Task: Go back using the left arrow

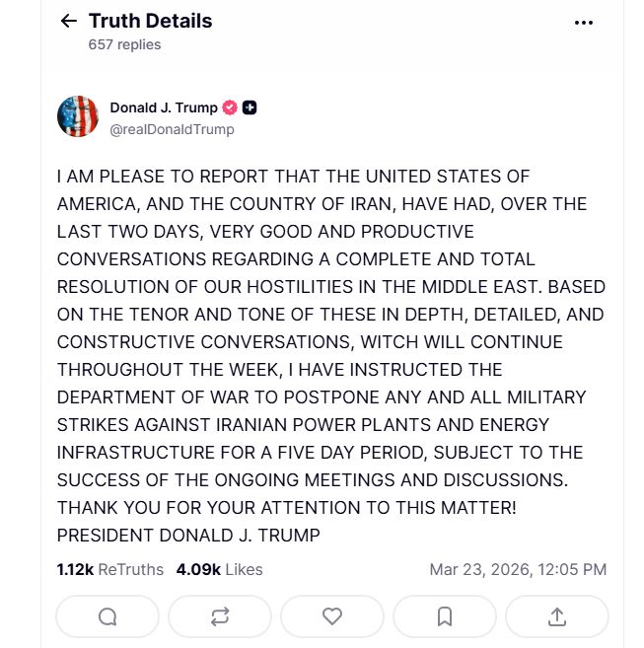Action: pyautogui.click(x=68, y=21)
